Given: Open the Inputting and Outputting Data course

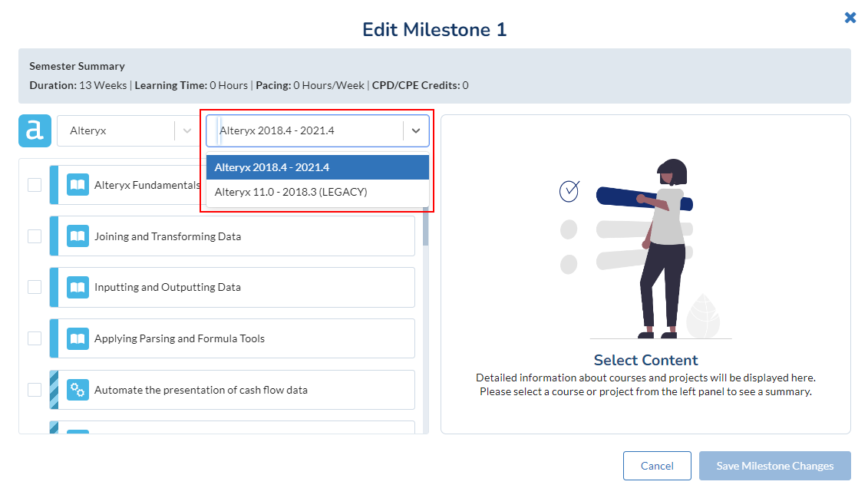Looking at the screenshot, I should pos(233,287).
